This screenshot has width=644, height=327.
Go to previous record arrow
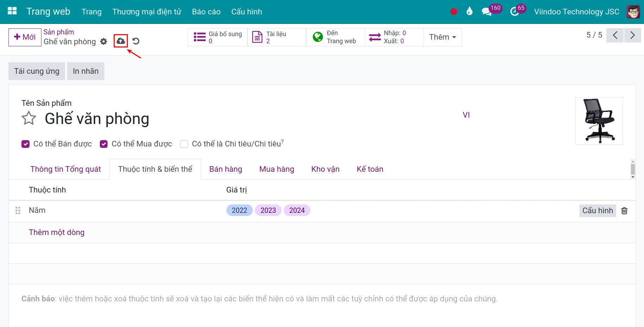(615, 35)
